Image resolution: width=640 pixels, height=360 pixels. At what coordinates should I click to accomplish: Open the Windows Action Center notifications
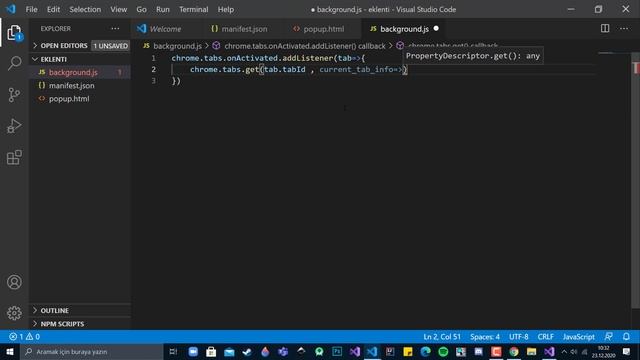coord(626,351)
